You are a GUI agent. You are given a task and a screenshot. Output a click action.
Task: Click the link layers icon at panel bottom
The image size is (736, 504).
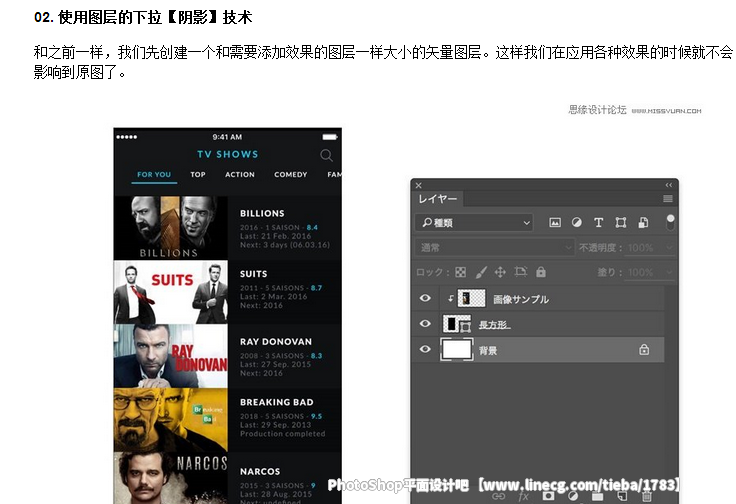click(498, 496)
